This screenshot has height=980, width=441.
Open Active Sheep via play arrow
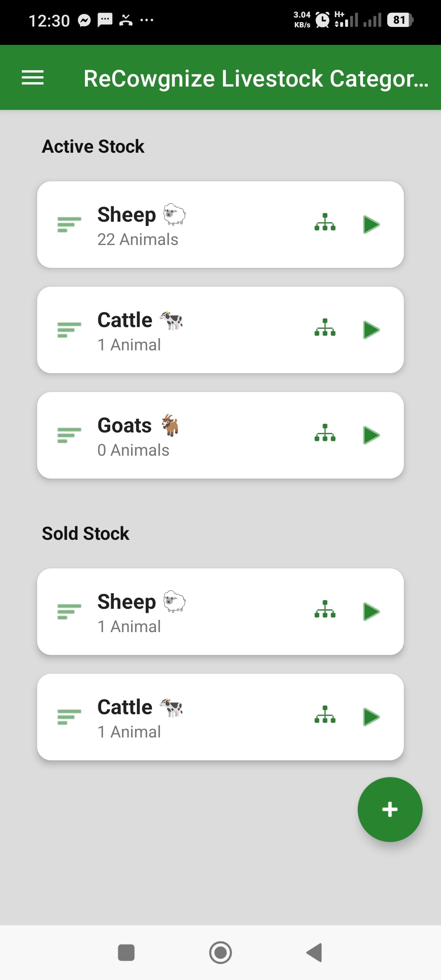[371, 225]
